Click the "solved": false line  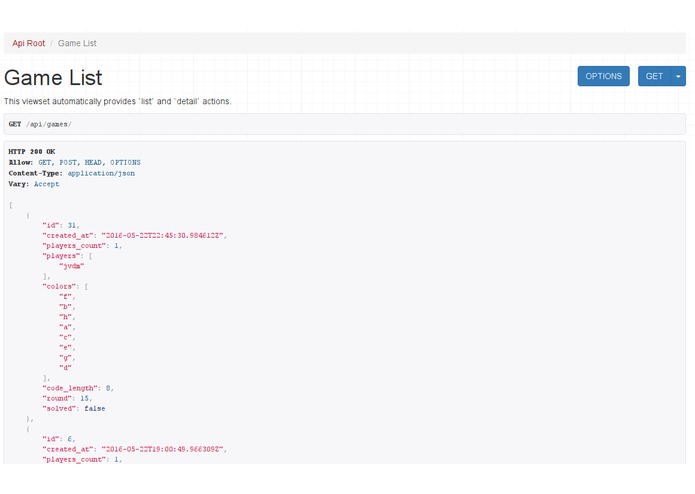click(x=74, y=408)
